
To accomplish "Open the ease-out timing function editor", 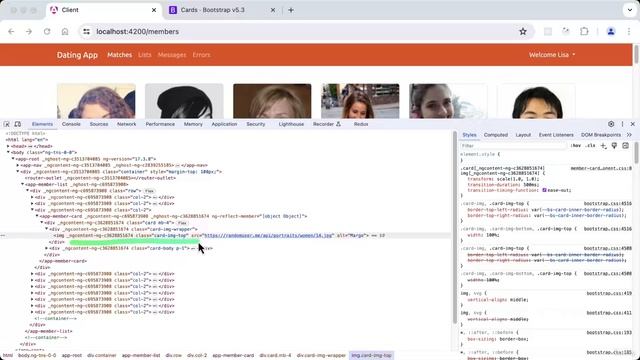I will pos(544,190).
